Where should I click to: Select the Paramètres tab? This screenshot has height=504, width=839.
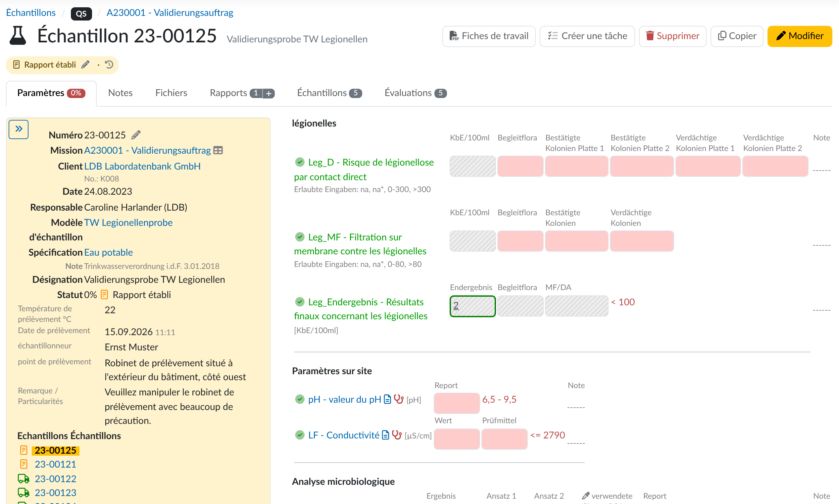tap(51, 93)
